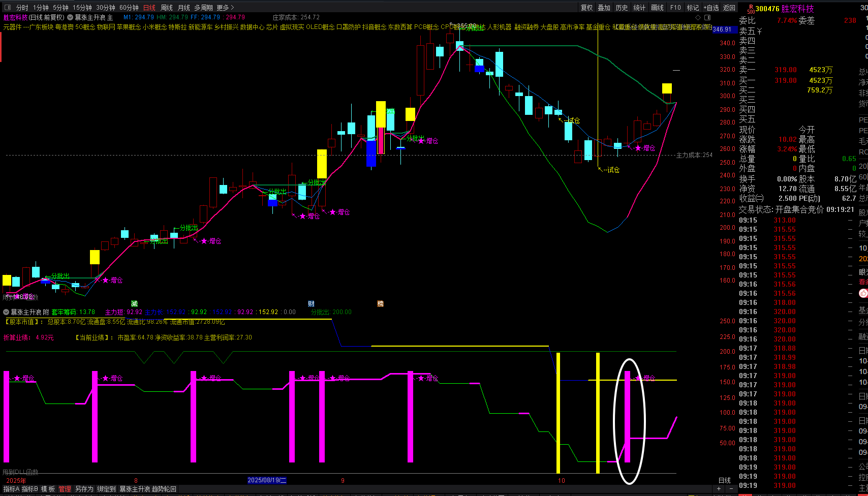This screenshot has width=868, height=496.
Task: Click the 虚拟现实 concept tag
Action: coord(292,27)
